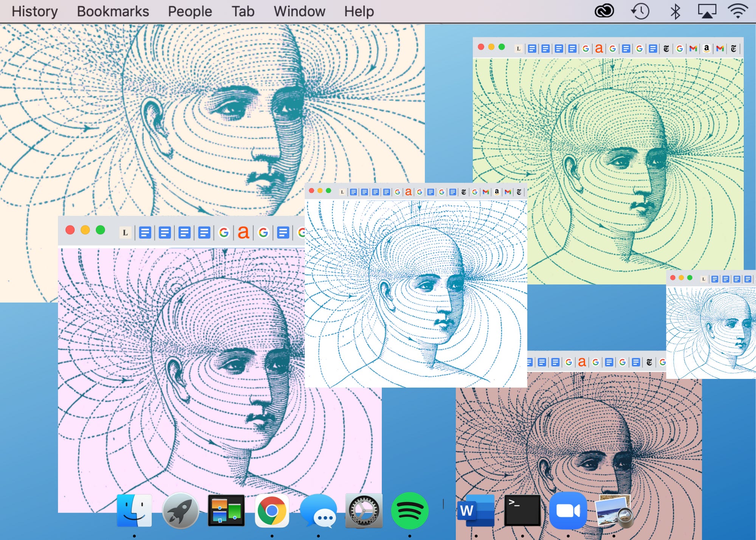Select the L tab in the white window
The width and height of the screenshot is (756, 540).
342,192
